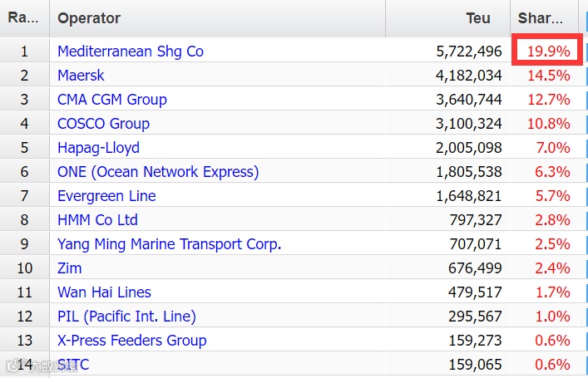Open Evergreen Line link

pos(106,196)
